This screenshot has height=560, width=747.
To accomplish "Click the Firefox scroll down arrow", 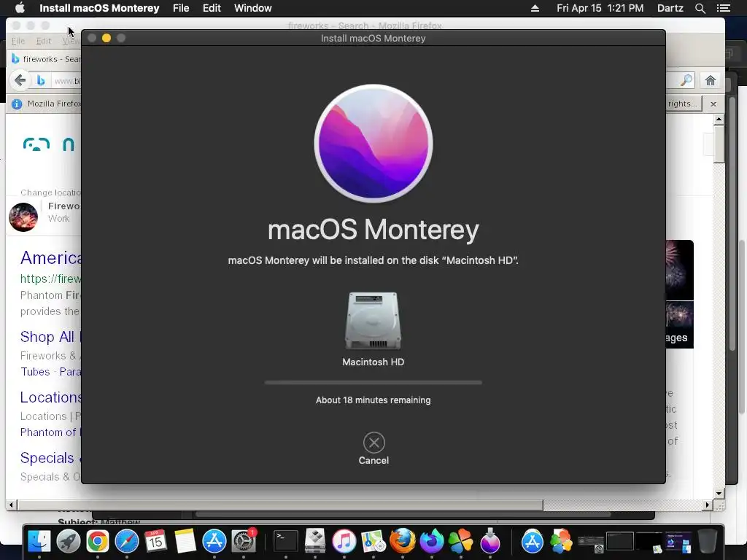I will (x=719, y=494).
